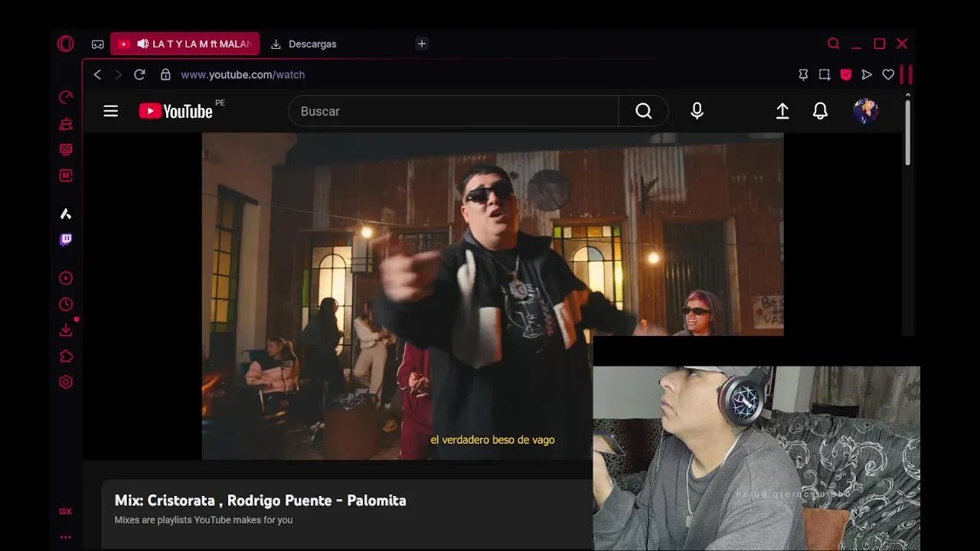Click the Buscar search field
980x551 pixels.
(453, 111)
